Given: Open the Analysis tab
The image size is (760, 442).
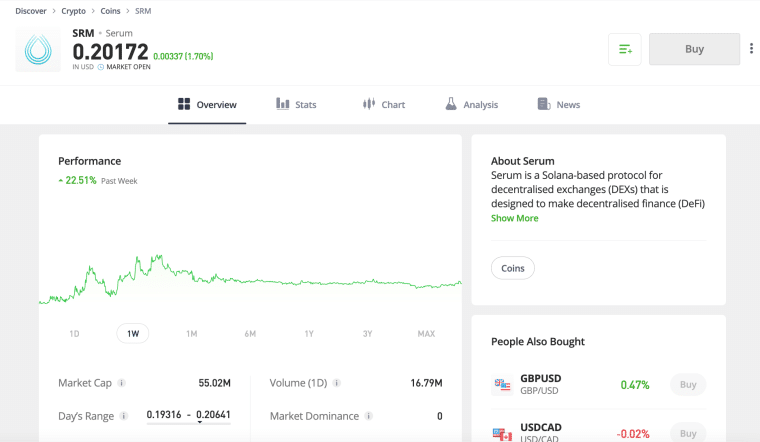Looking at the screenshot, I should 471,105.
